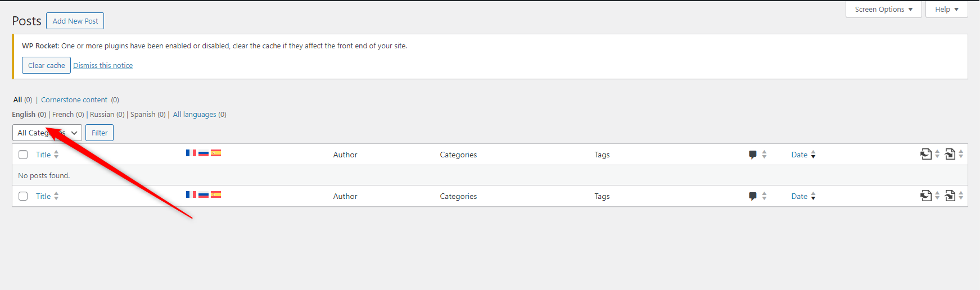Click the French flag in the footer row
The image size is (980, 290).
(x=191, y=194)
